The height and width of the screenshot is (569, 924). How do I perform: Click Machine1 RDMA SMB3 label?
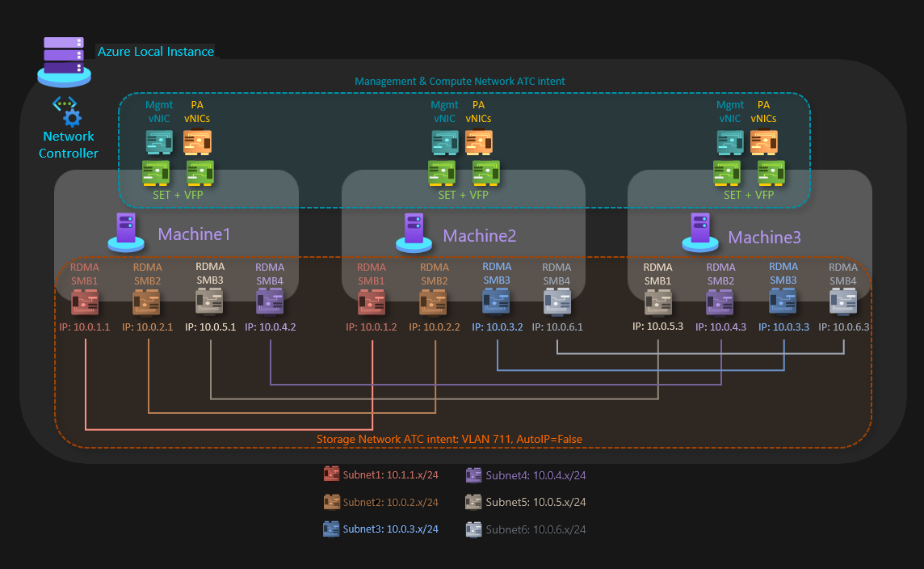coord(210,273)
